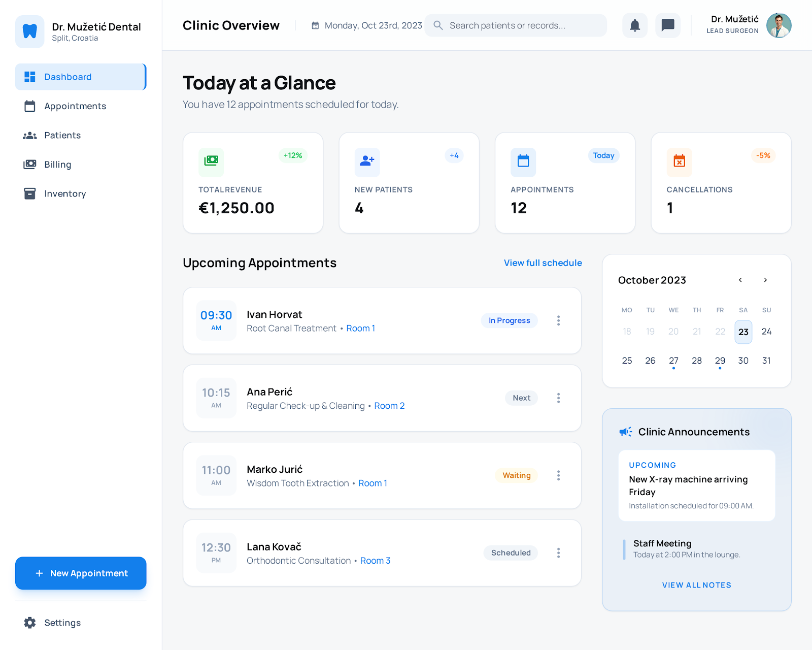Go to previous month in calendar
Viewport: 812px width, 650px height.
[740, 280]
